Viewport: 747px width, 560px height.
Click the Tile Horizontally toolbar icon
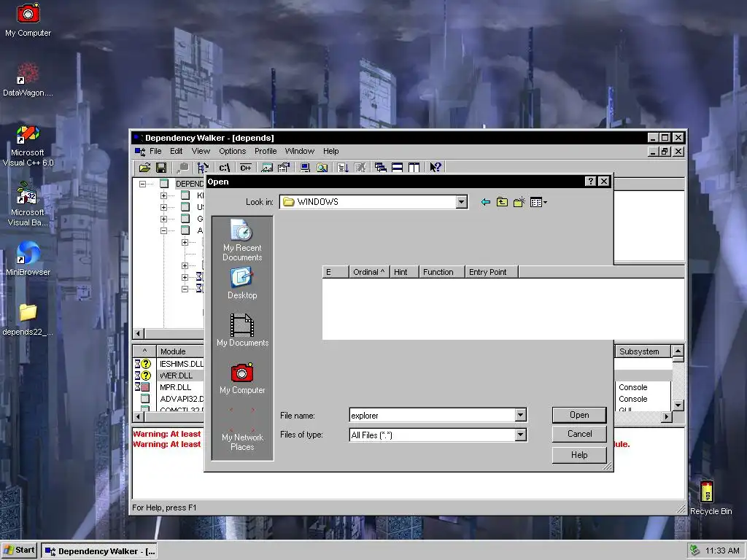tap(397, 167)
